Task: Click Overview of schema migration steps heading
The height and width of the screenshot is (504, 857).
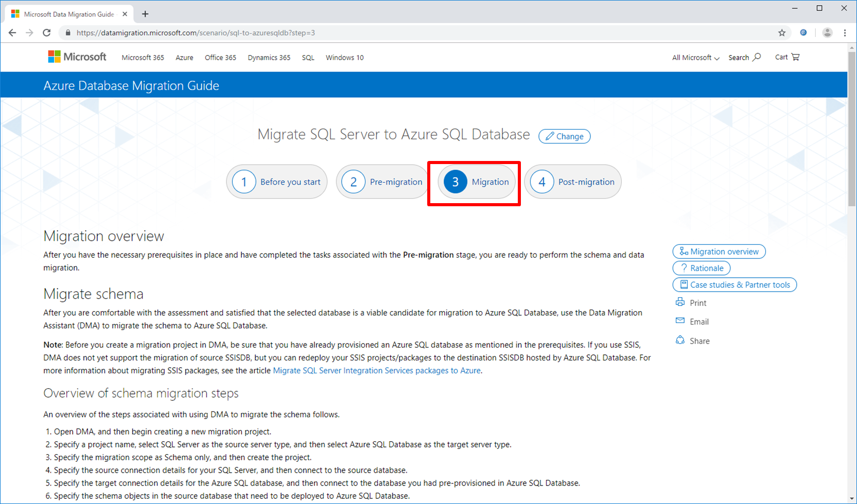Action: [141, 393]
